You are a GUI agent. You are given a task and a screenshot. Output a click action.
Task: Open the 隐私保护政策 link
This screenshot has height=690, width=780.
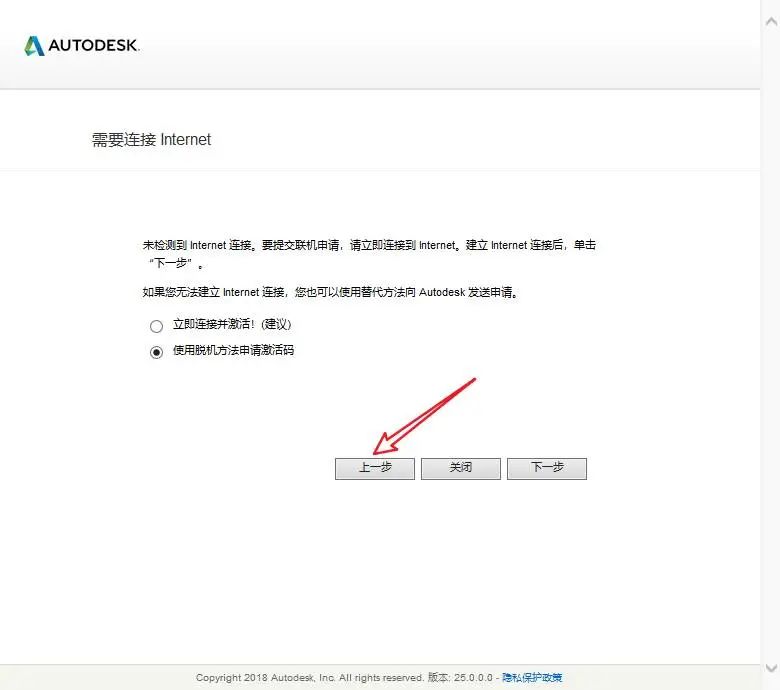[x=532, y=678]
